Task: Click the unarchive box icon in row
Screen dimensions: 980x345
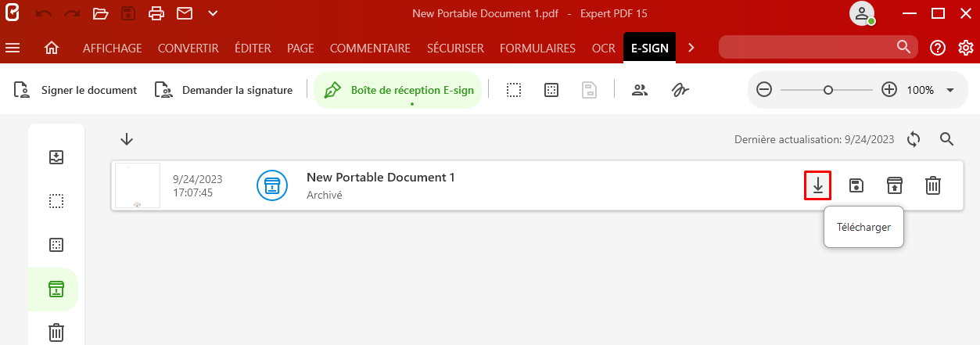Action: tap(894, 185)
